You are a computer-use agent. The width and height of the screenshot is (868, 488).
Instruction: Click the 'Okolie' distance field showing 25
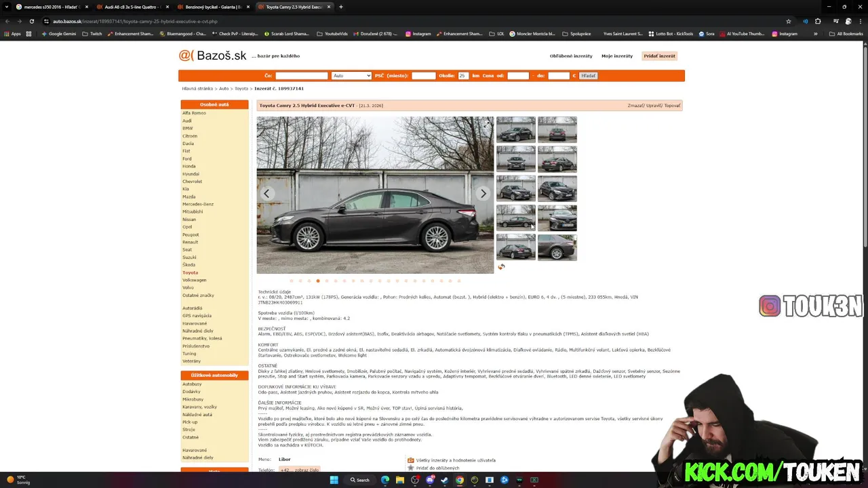tap(463, 76)
